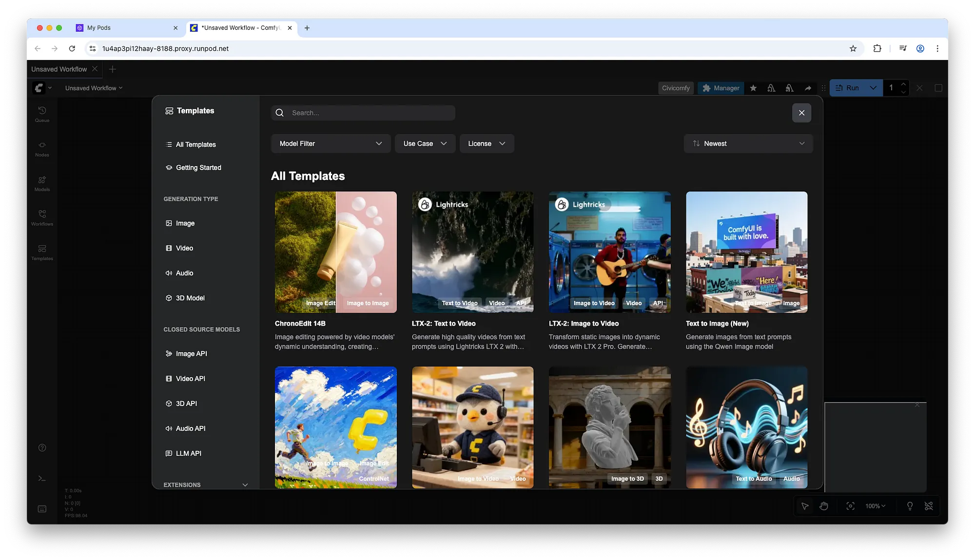Increase the batch count stepper
The height and width of the screenshot is (560, 975).
tap(903, 84)
